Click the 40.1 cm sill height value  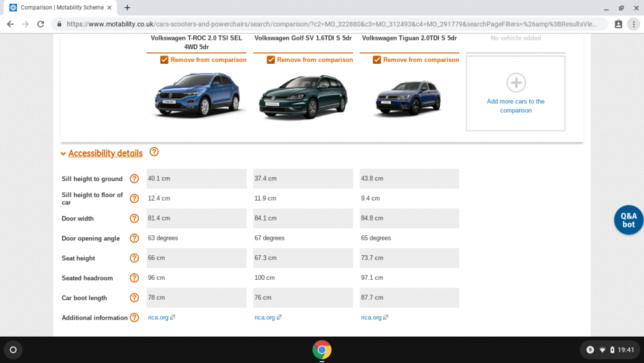click(x=159, y=179)
